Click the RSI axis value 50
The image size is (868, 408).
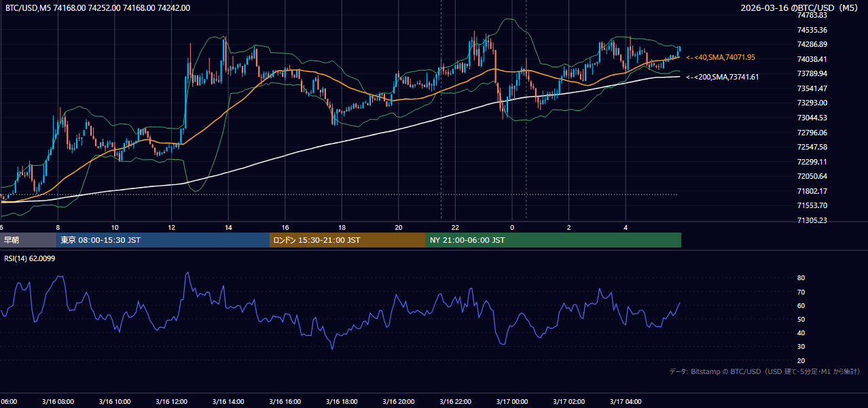[x=801, y=319]
